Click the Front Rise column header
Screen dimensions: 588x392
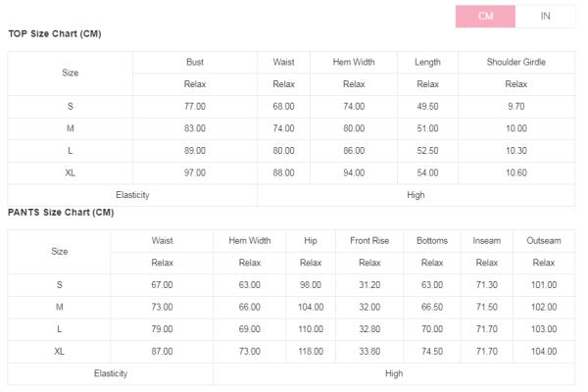tap(369, 240)
